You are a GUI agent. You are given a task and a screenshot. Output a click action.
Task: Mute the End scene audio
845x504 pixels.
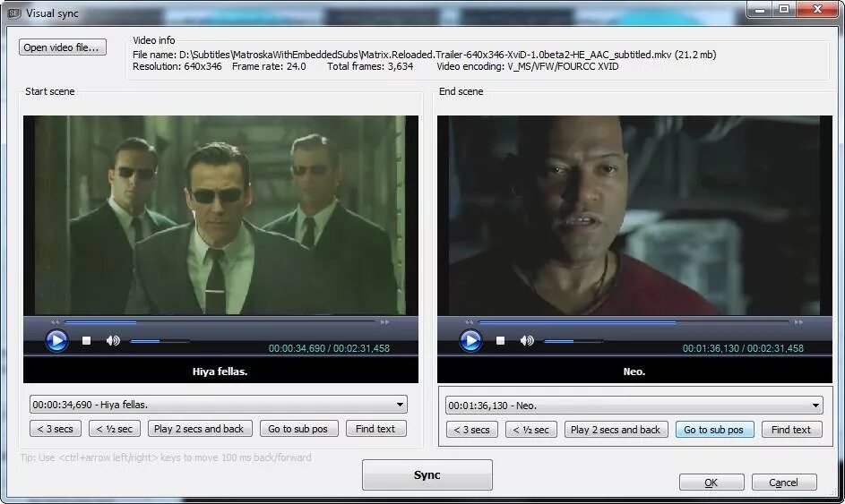point(527,341)
